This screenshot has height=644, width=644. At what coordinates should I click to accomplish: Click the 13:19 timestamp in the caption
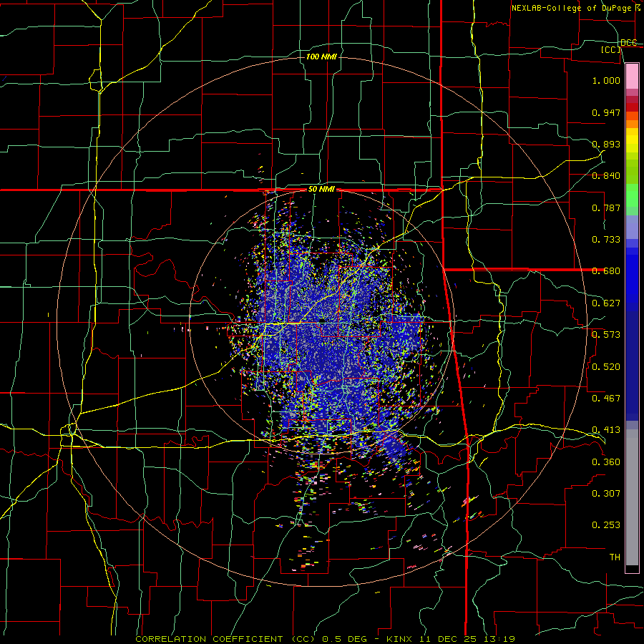pos(500,639)
